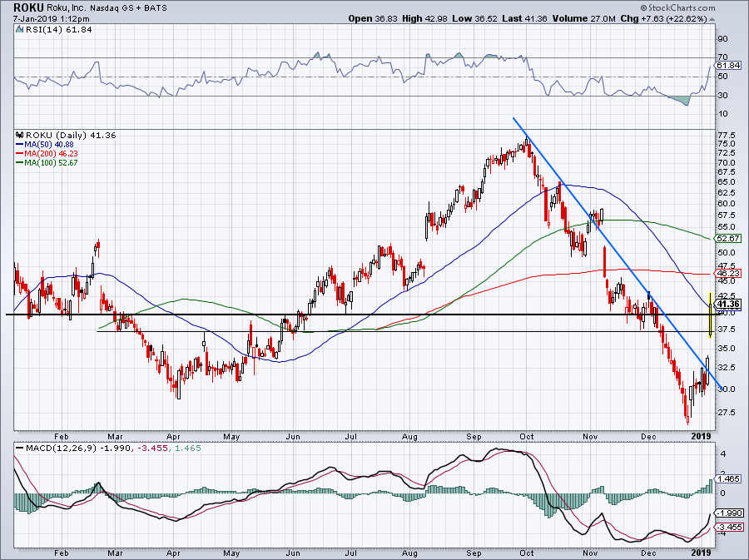Select the 'High 42.98' header value
749x560 pixels.
tap(424, 18)
